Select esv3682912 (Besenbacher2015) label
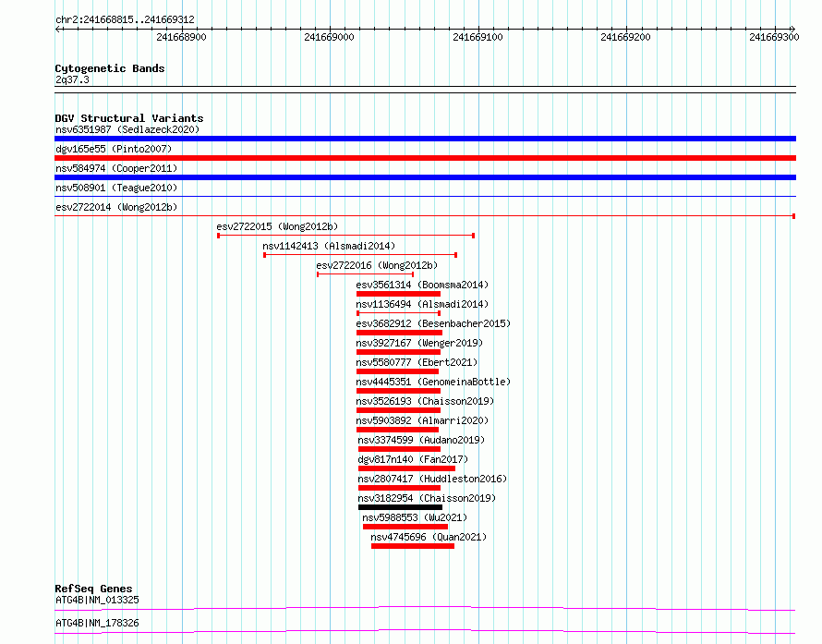The height and width of the screenshot is (644, 822). point(433,323)
